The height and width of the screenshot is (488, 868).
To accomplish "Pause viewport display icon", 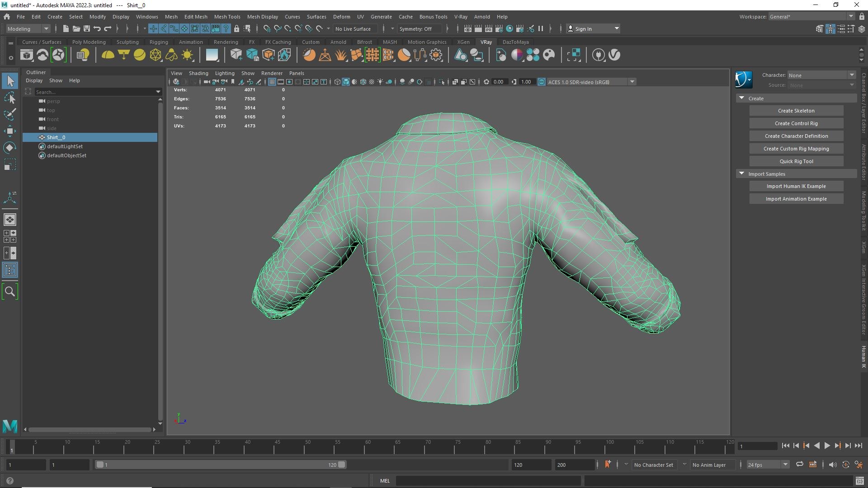I will (541, 28).
